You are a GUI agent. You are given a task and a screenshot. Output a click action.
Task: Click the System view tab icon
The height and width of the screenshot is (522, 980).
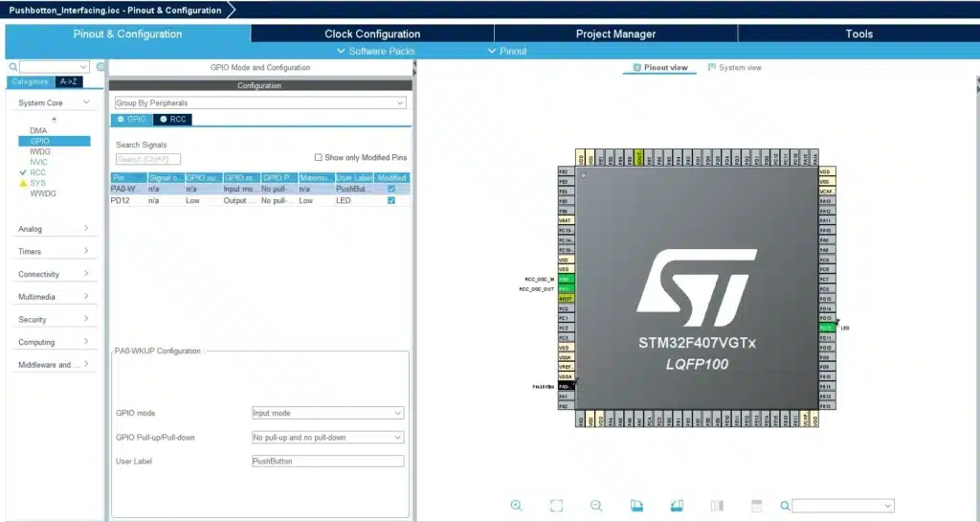pyautogui.click(x=711, y=67)
